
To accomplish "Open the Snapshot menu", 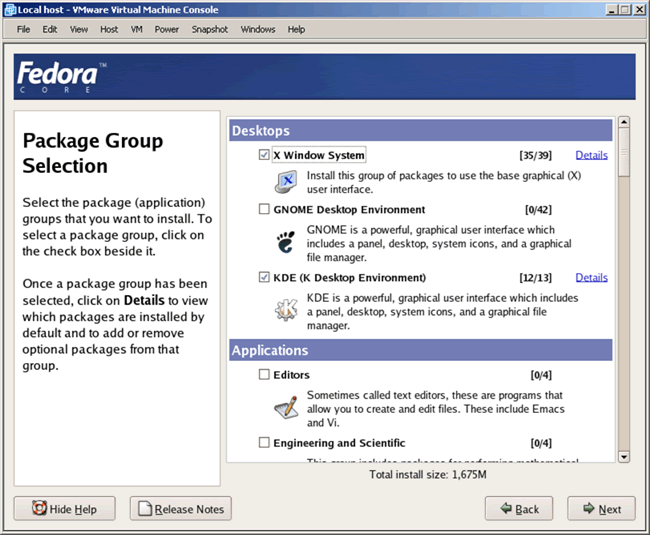I will click(210, 29).
